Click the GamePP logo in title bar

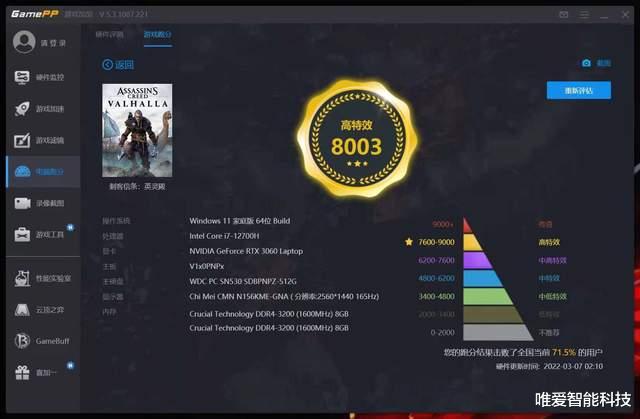point(35,14)
